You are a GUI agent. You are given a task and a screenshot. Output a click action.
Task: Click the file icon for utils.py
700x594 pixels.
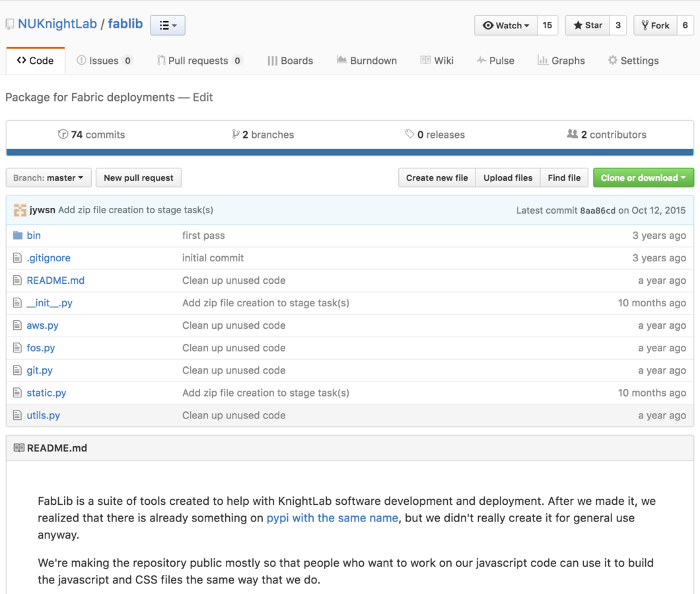[x=17, y=415]
